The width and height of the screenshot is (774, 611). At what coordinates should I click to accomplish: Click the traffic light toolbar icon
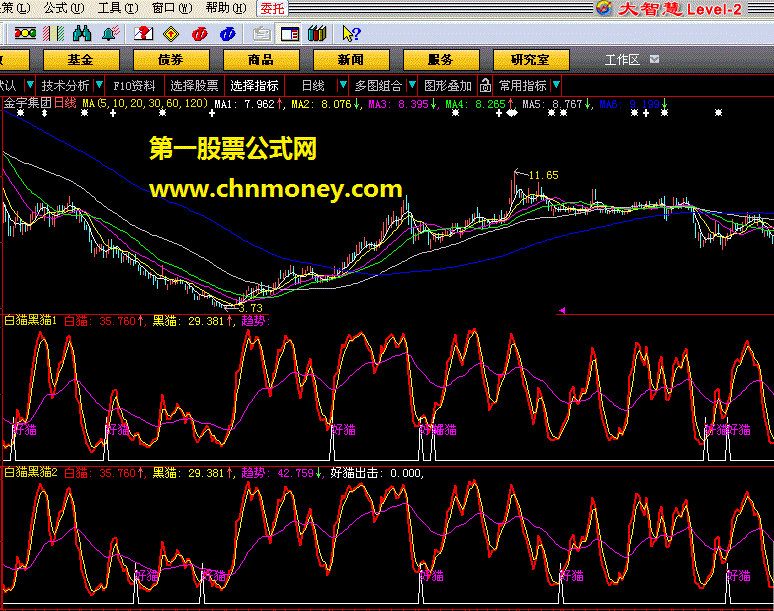pyautogui.click(x=25, y=34)
